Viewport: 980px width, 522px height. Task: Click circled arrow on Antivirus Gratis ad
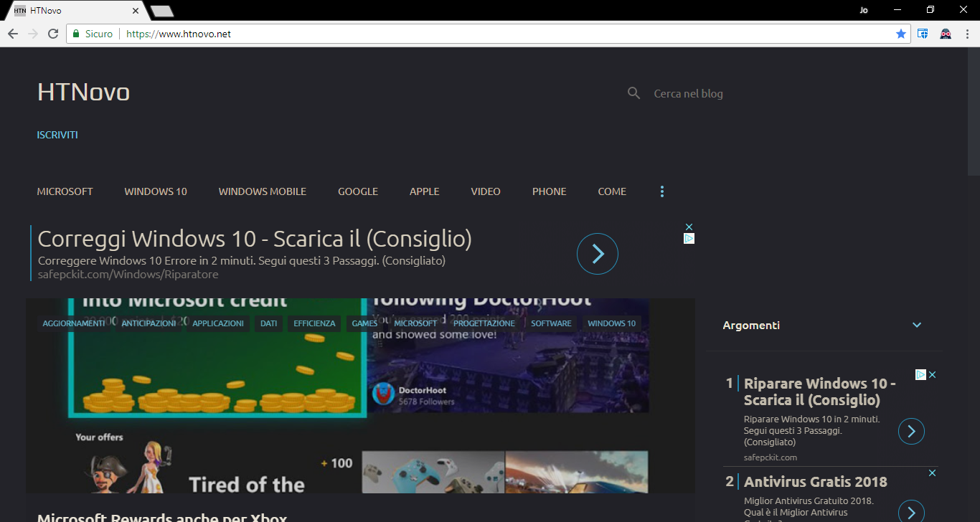point(911,512)
